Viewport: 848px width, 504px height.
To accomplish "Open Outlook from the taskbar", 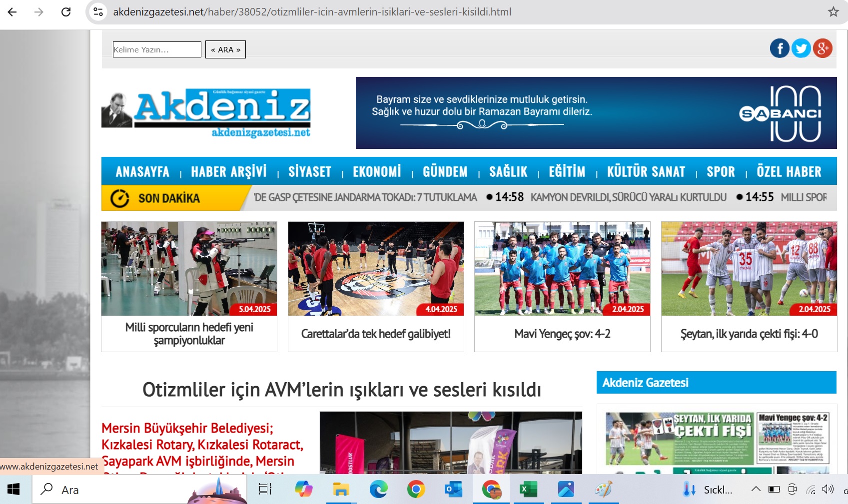I will (453, 490).
